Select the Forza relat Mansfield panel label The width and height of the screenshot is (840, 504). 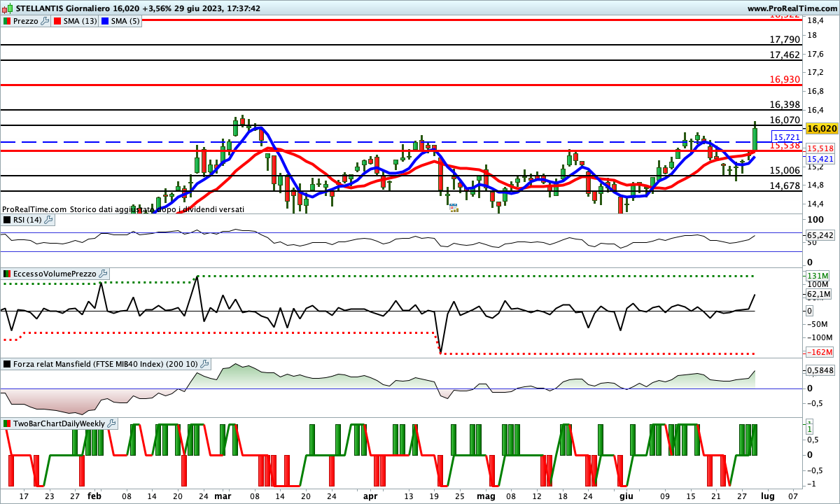click(106, 364)
